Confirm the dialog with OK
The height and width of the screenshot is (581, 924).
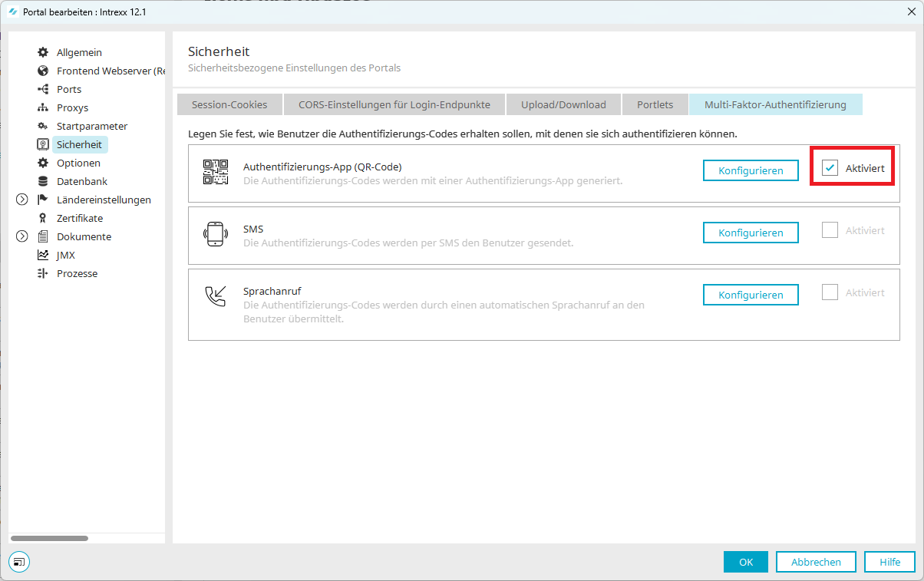tap(745, 562)
